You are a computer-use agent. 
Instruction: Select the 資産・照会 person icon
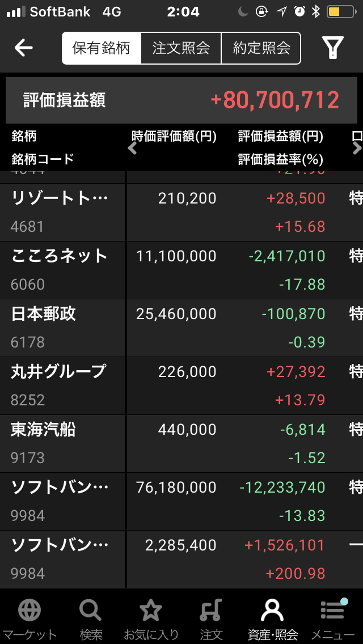pos(272,611)
